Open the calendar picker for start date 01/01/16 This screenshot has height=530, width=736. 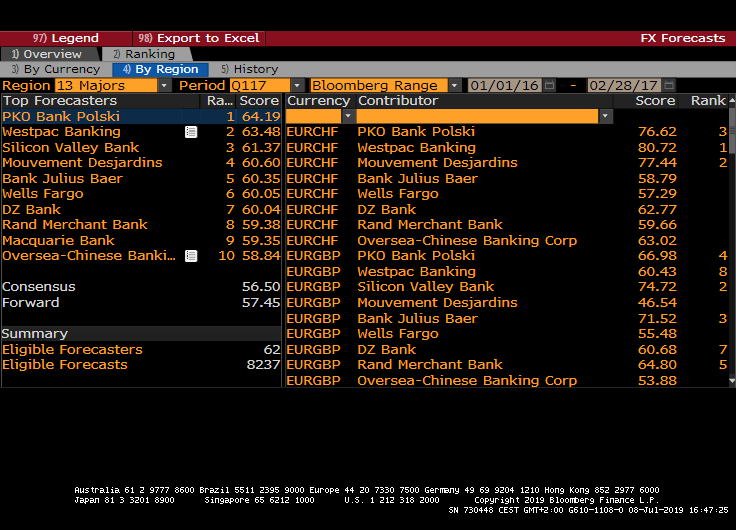point(550,86)
